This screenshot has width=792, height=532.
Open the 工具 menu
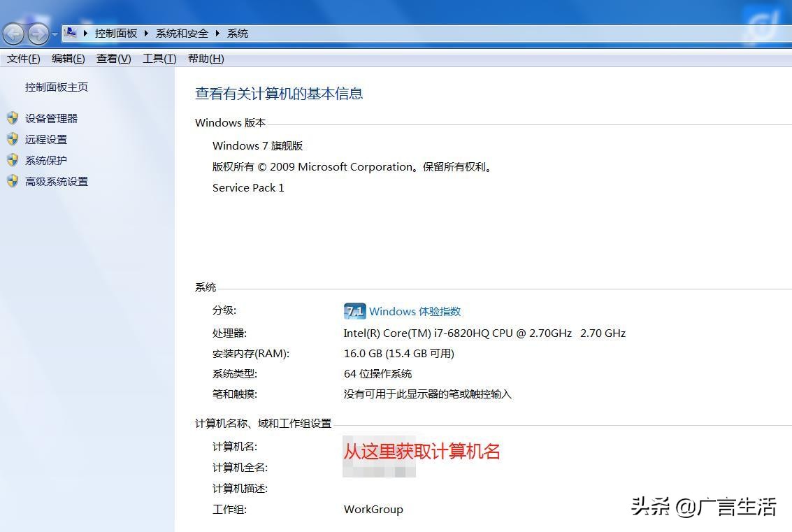(157, 59)
